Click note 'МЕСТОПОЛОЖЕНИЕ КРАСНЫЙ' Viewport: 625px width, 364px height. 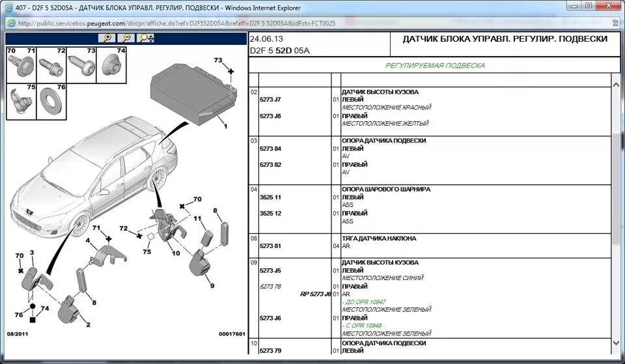tap(387, 107)
